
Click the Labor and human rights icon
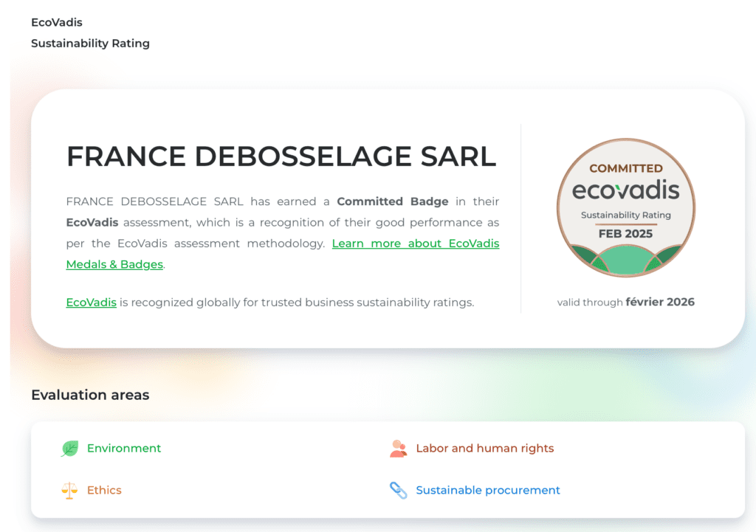click(x=398, y=449)
